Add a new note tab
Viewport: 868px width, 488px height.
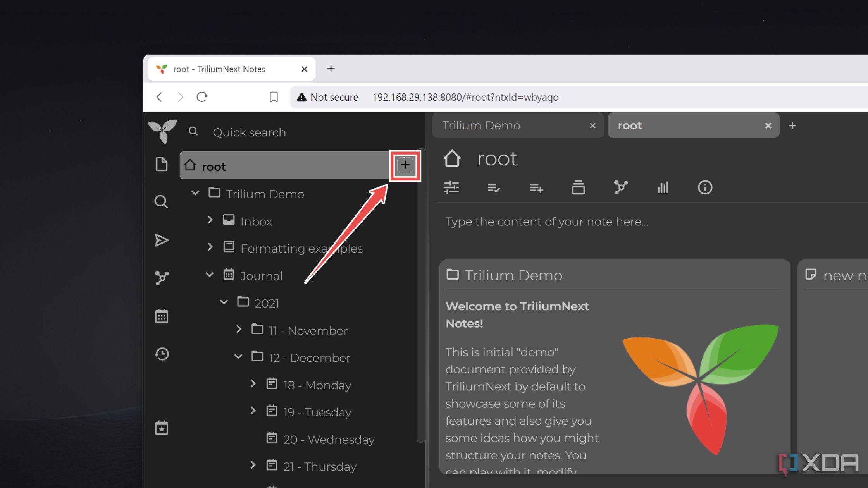[792, 126]
